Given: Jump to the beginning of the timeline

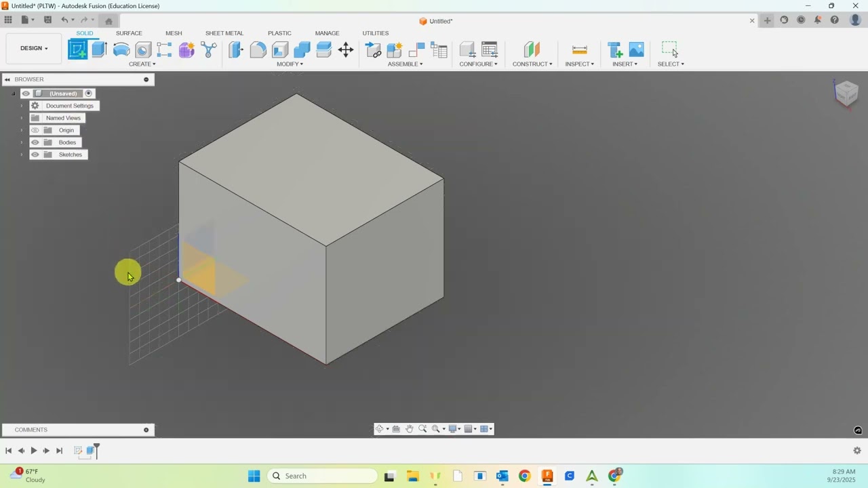Looking at the screenshot, I should (8, 451).
